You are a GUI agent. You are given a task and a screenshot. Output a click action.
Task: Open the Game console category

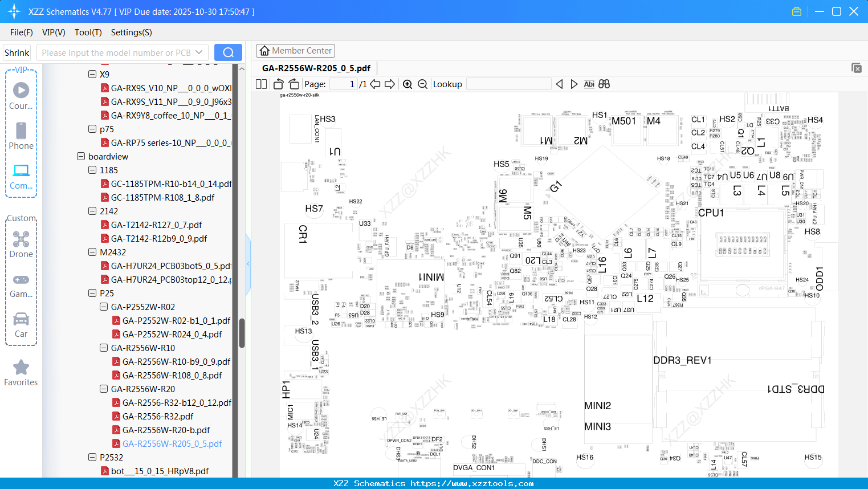[21, 286]
